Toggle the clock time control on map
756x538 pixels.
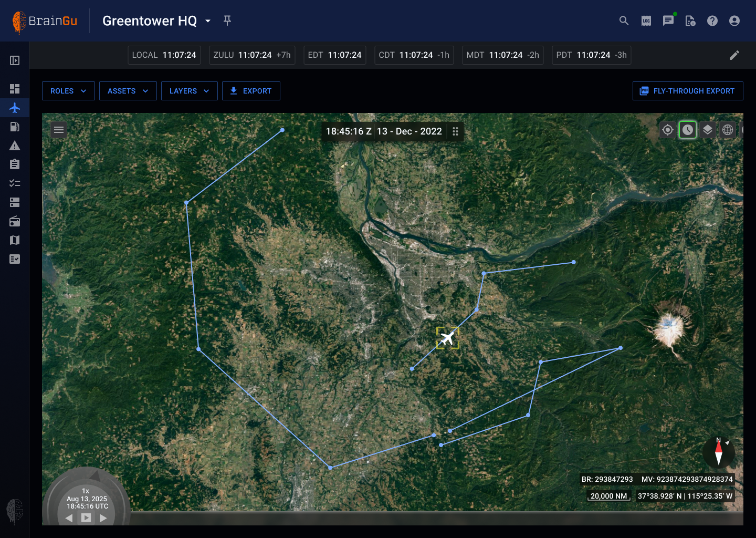[x=688, y=130]
